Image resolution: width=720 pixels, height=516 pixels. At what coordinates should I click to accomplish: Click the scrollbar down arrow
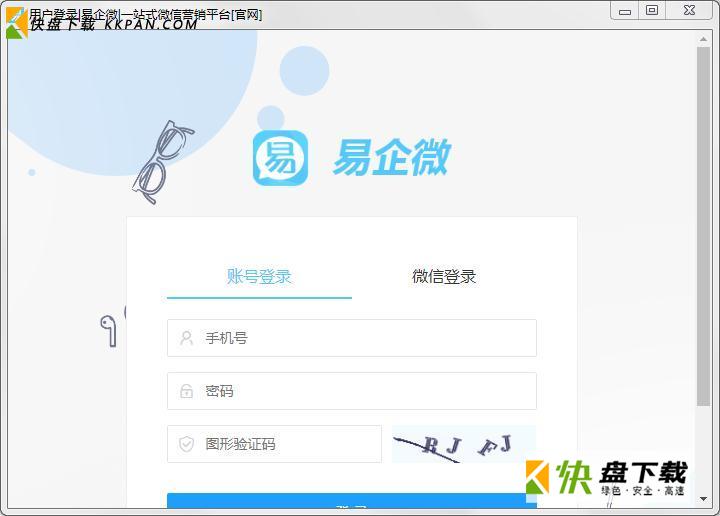pyautogui.click(x=703, y=499)
